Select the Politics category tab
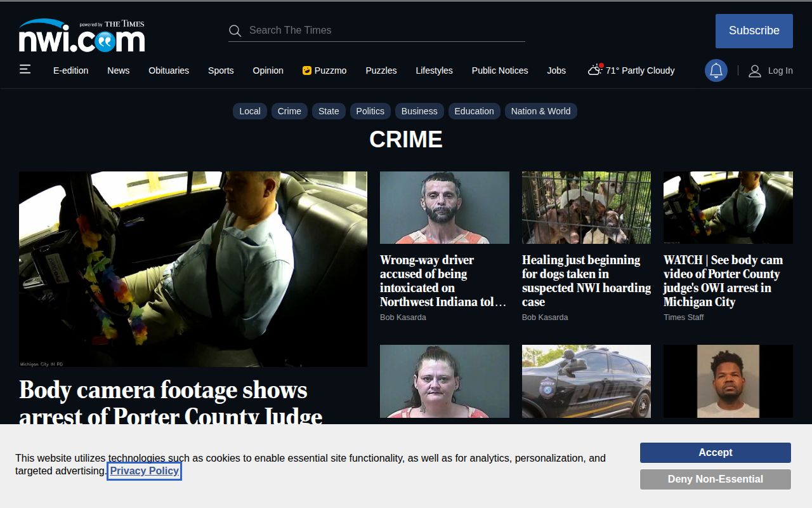 point(370,111)
